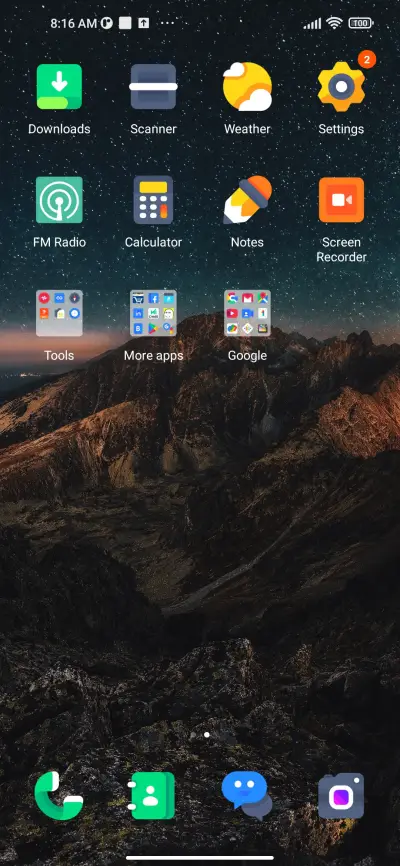This screenshot has height=866, width=400.
Task: Open the Tools folder
Action: pos(59,313)
